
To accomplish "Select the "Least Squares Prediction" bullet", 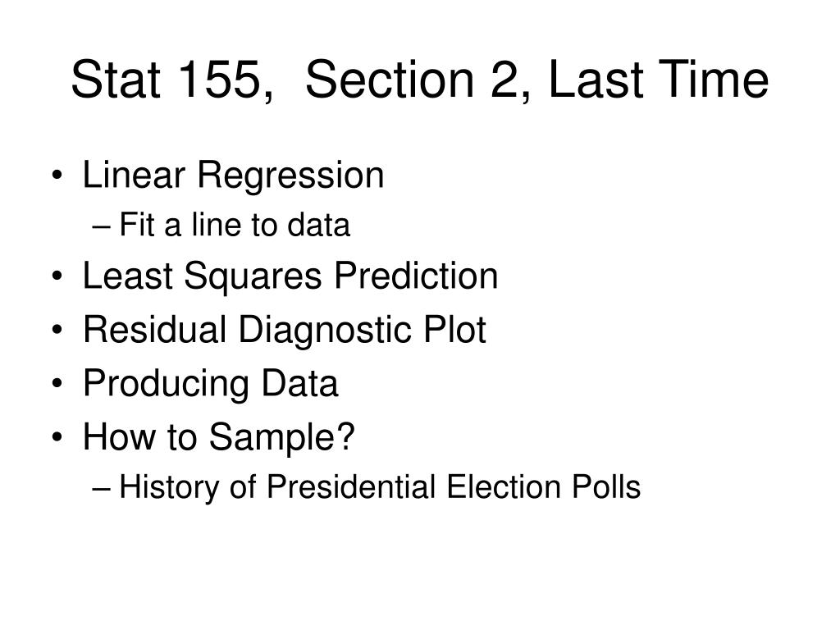I will pos(290,277).
